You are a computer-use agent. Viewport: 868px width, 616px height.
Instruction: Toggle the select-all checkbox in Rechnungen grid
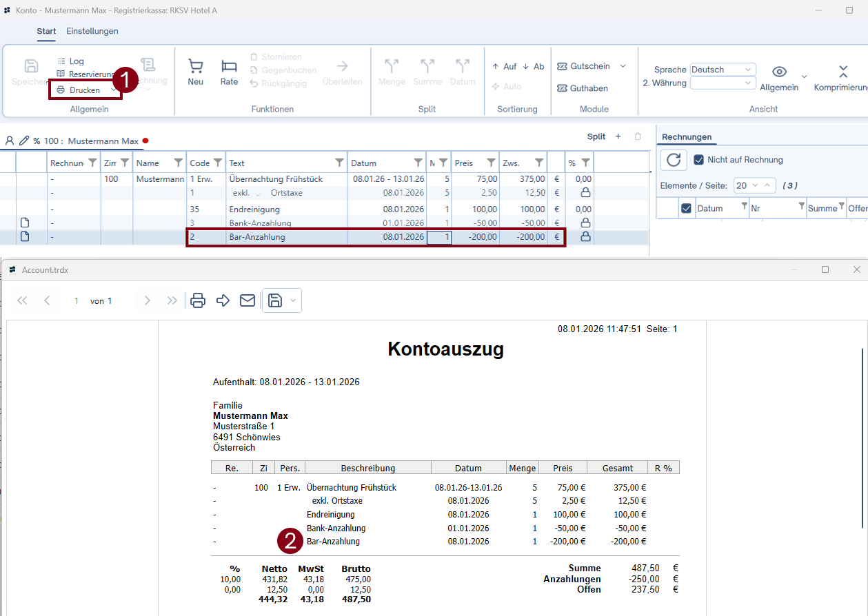tap(686, 208)
